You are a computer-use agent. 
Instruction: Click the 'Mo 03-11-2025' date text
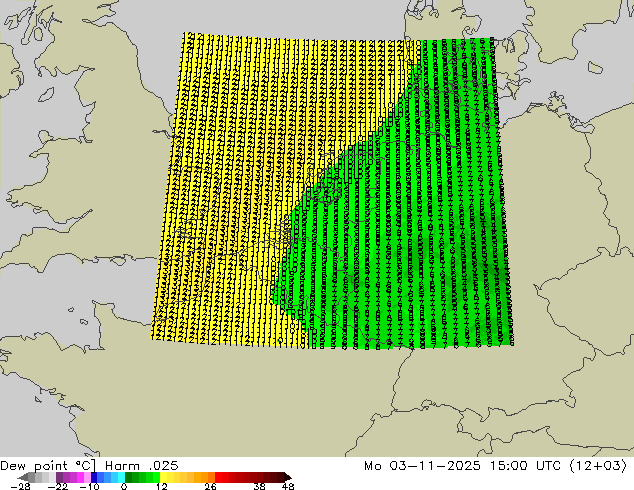pos(423,466)
